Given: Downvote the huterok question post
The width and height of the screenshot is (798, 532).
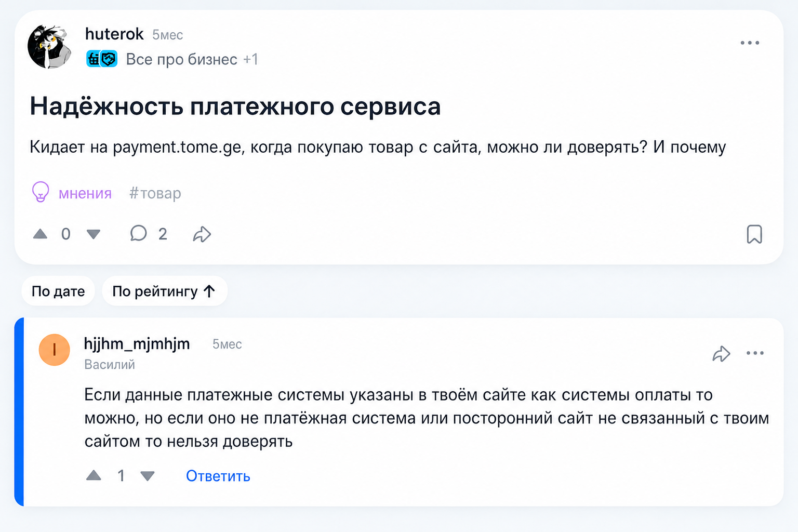Looking at the screenshot, I should point(94,234).
